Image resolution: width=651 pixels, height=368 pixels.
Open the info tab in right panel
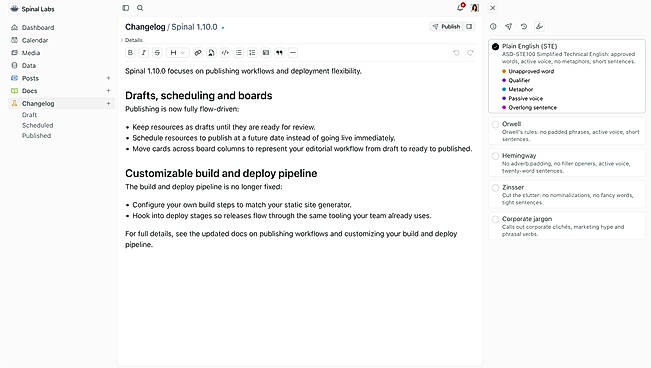493,27
